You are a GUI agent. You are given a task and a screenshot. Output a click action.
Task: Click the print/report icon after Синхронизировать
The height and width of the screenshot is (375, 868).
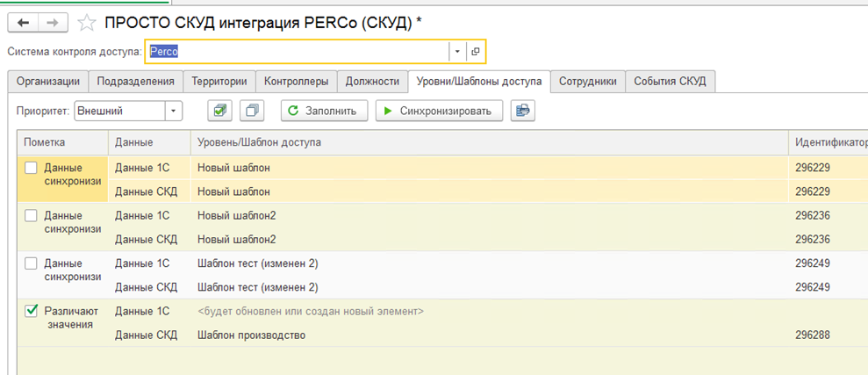coord(523,111)
